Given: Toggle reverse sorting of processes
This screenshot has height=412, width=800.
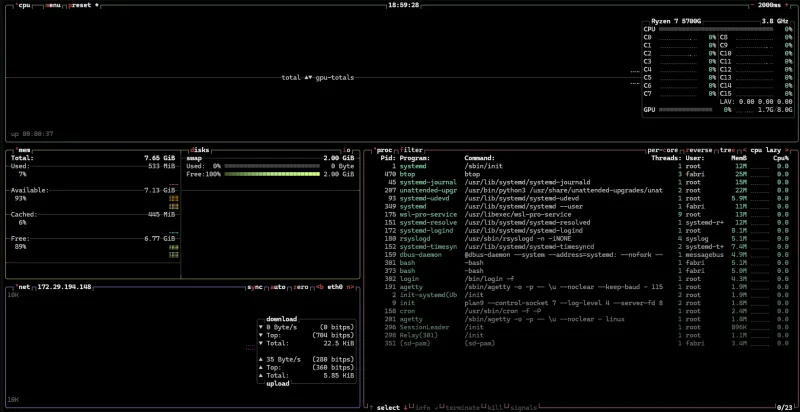Looking at the screenshot, I should pos(699,150).
